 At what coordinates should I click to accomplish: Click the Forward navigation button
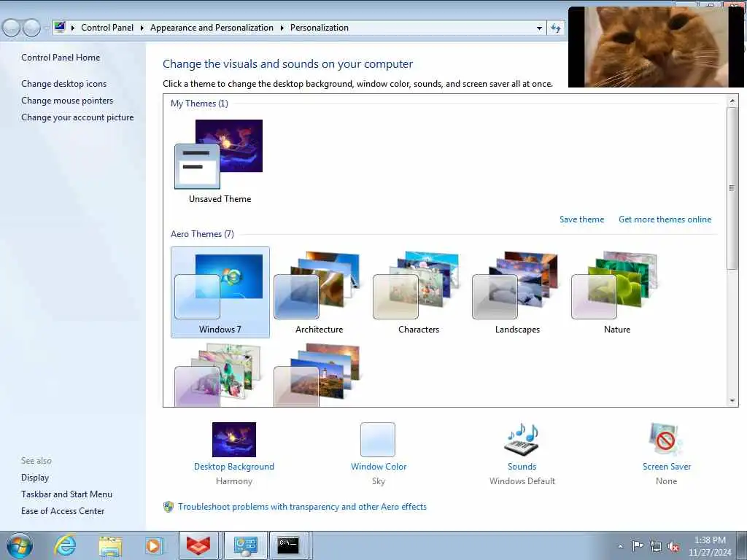(x=32, y=28)
